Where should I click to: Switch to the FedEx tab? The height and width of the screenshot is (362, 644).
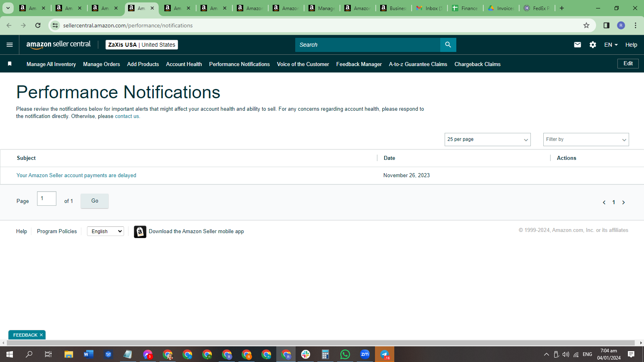537,8
